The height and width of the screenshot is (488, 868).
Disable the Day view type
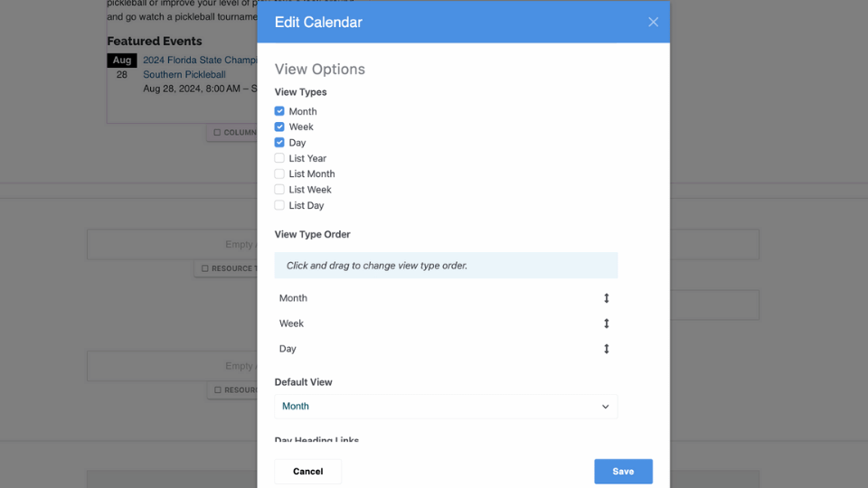click(x=279, y=143)
